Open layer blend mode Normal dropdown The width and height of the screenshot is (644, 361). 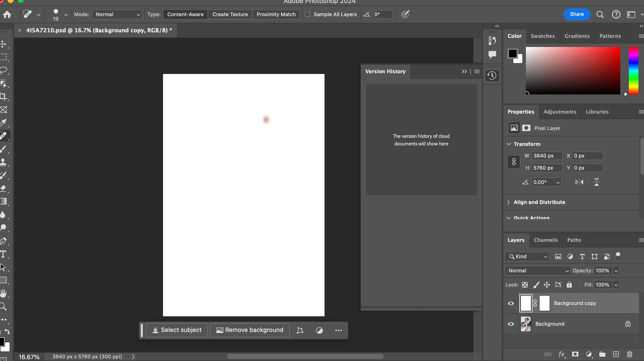[x=538, y=271]
